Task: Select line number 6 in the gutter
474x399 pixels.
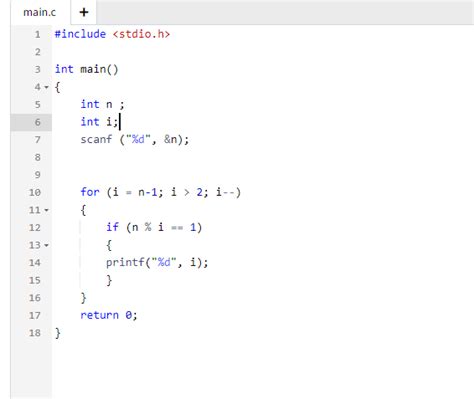Action: tap(38, 122)
